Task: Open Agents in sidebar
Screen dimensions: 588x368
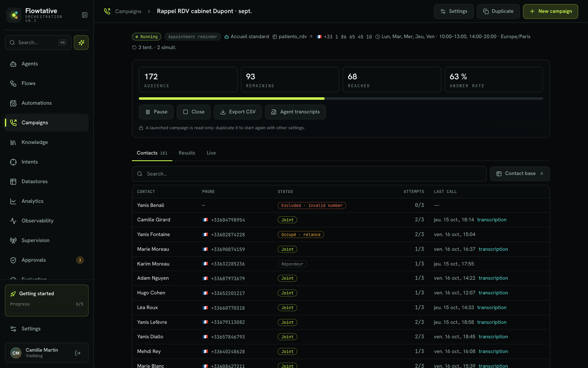Action: (47, 64)
